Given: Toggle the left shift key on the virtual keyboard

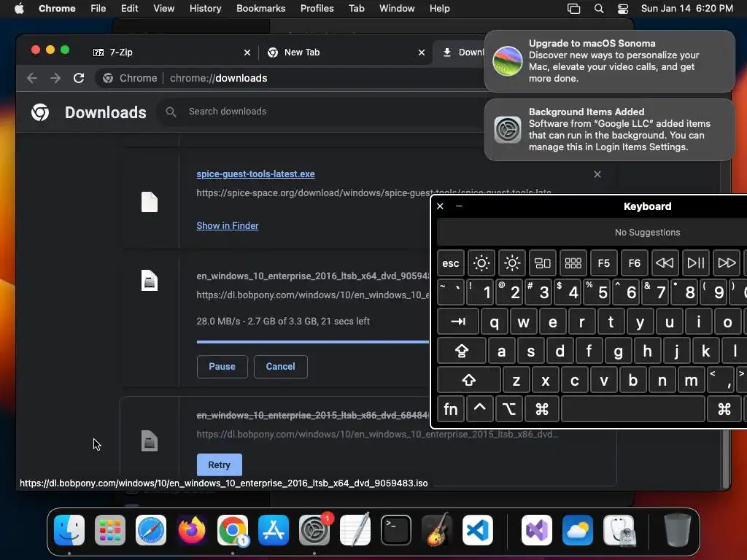Looking at the screenshot, I should [x=469, y=380].
